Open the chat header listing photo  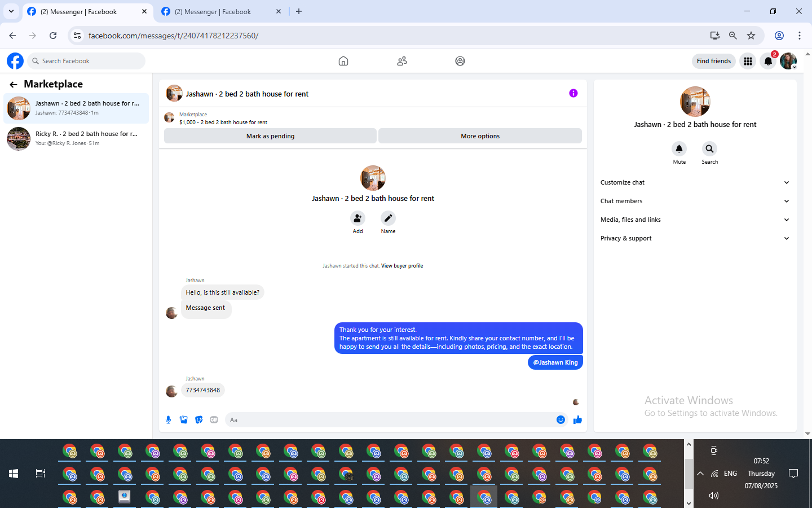174,93
